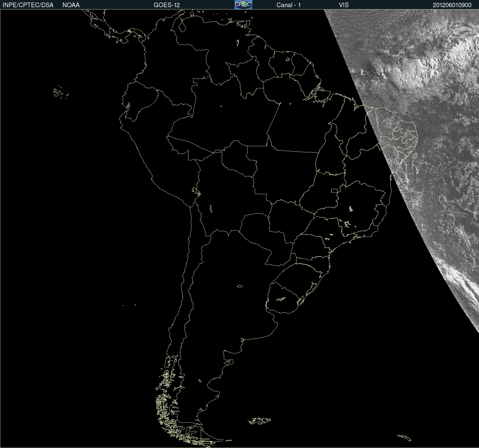Image resolution: width=479 pixels, height=448 pixels.
Task: Click the 201206010900 timestamp
Action: [452, 5]
